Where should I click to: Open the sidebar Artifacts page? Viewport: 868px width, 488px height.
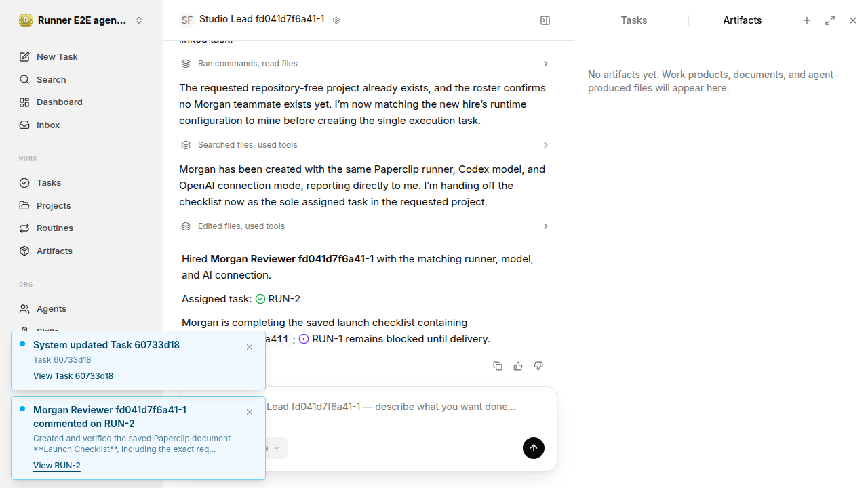tap(81, 251)
